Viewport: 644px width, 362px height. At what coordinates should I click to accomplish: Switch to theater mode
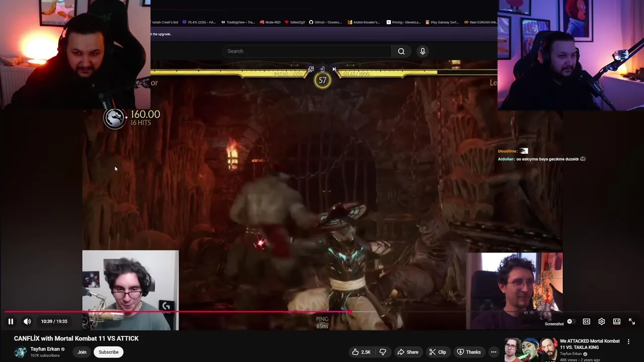617,321
